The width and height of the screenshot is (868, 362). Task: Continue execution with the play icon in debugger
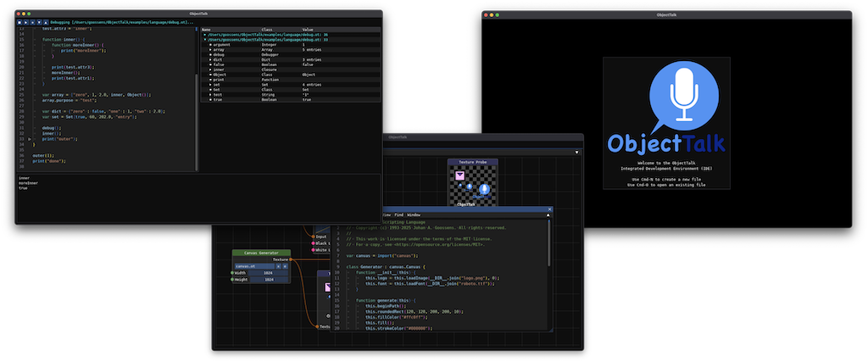pos(26,22)
